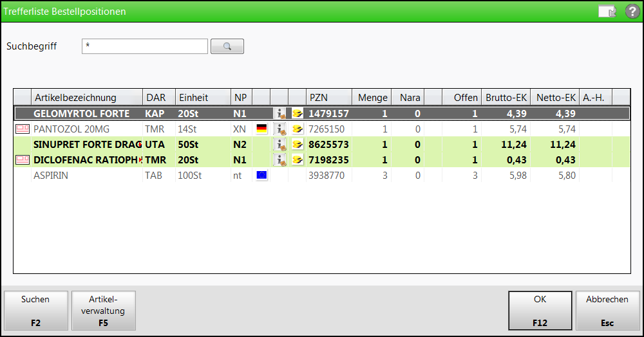Click Einheit cell 50St
The image size is (644, 337).
[x=188, y=144]
